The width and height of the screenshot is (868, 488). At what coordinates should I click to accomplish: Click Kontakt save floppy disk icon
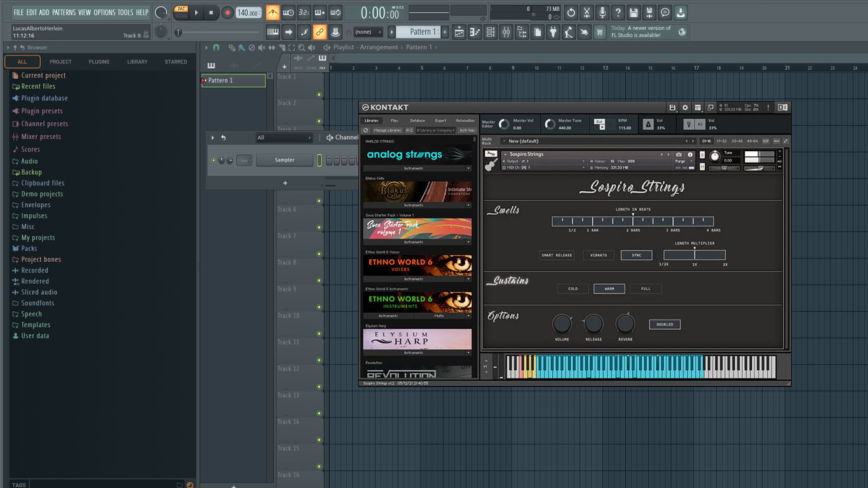pos(672,107)
